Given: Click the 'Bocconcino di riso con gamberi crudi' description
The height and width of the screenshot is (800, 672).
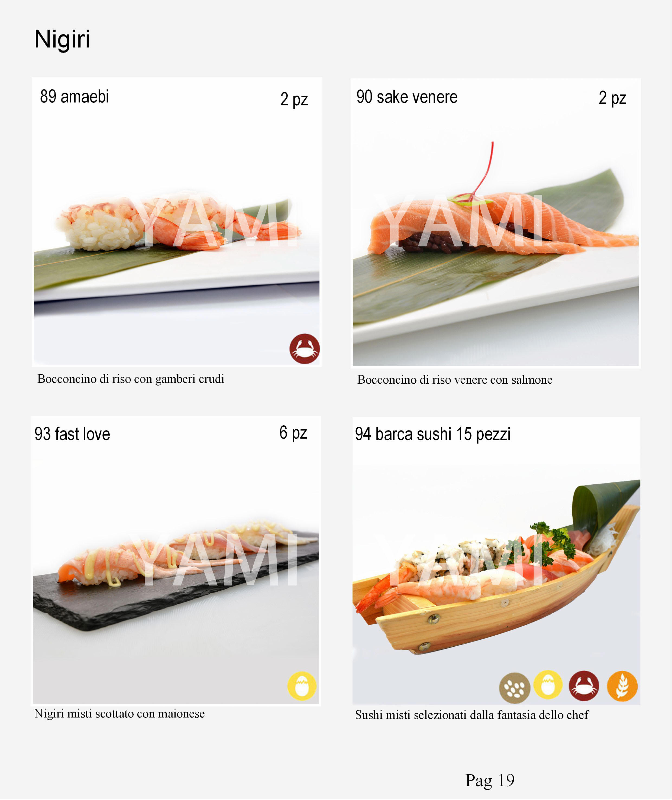Looking at the screenshot, I should pyautogui.click(x=131, y=379).
